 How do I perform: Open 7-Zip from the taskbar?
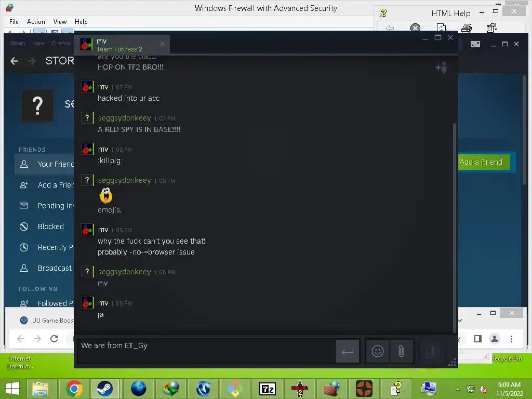click(x=268, y=389)
